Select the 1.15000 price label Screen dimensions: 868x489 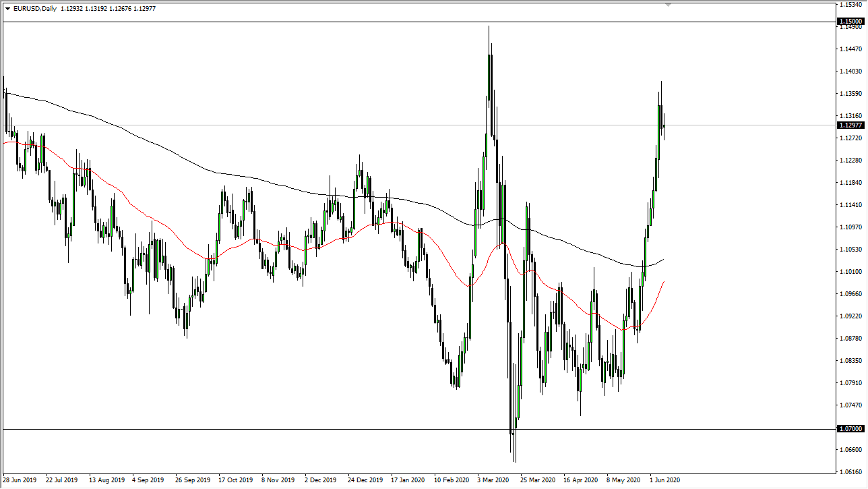(850, 22)
